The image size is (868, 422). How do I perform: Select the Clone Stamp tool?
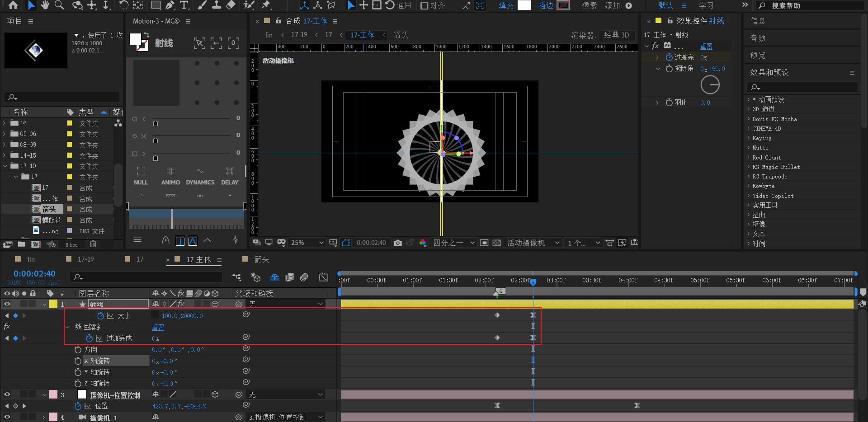point(217,5)
